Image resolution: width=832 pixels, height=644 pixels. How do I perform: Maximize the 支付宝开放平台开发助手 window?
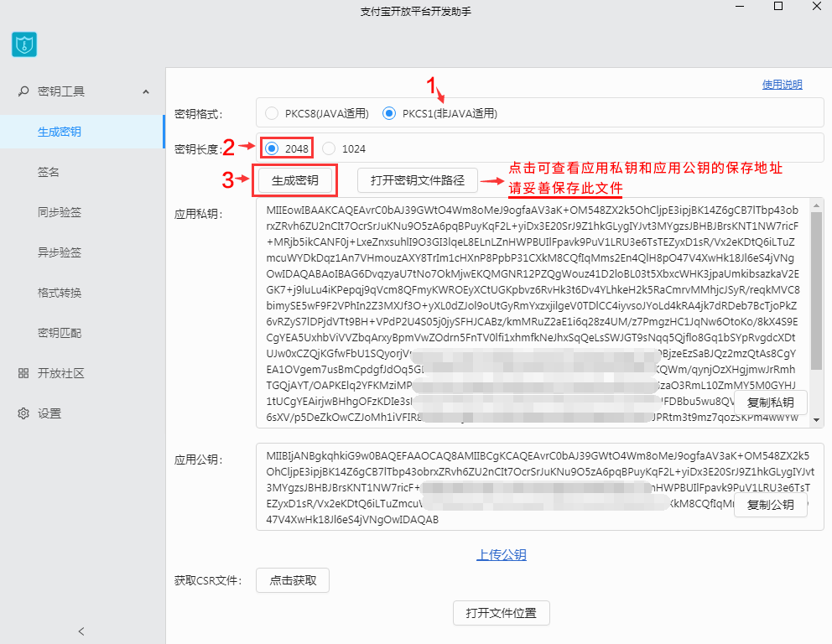click(778, 7)
